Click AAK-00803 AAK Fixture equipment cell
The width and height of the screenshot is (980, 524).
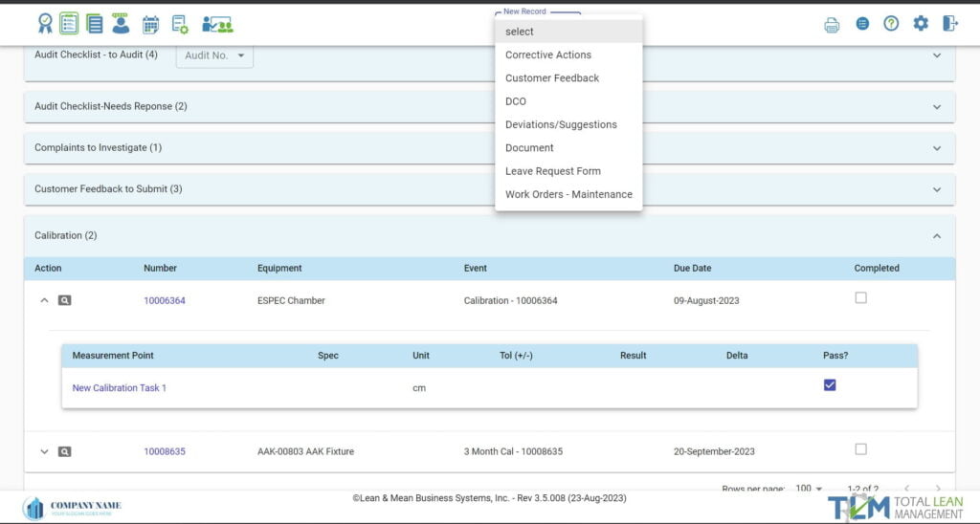305,451
